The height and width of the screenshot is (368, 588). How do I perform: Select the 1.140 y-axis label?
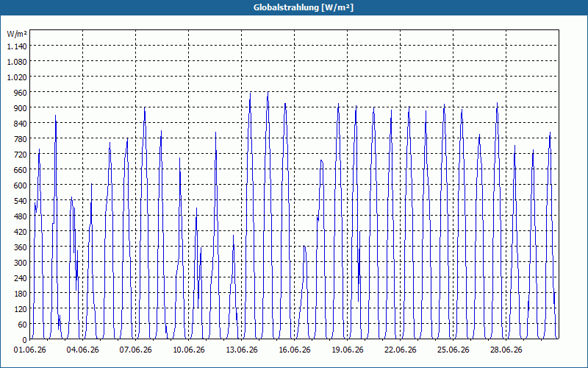17,46
